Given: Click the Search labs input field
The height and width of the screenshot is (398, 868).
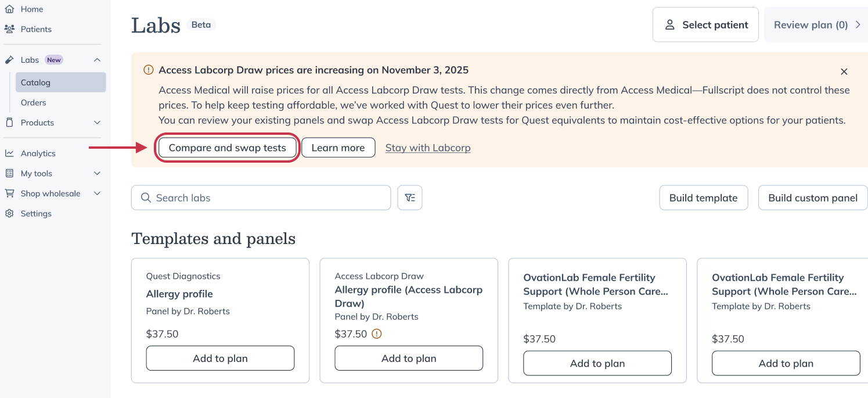Looking at the screenshot, I should 261,198.
